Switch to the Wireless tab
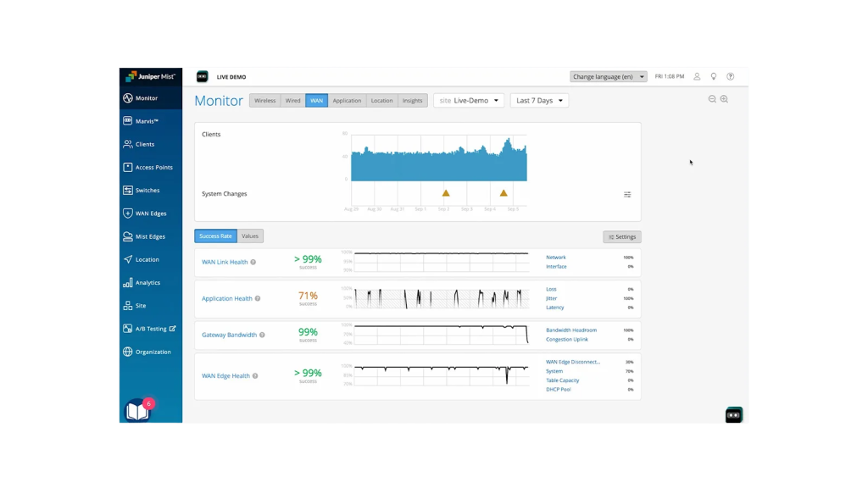The width and height of the screenshot is (868, 488). 264,100
